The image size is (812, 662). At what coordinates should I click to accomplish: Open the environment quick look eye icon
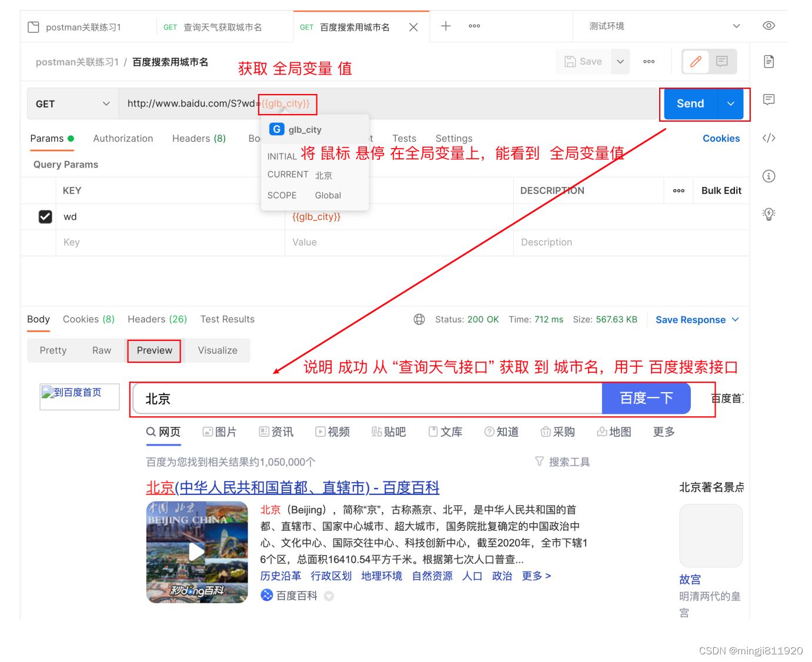768,26
